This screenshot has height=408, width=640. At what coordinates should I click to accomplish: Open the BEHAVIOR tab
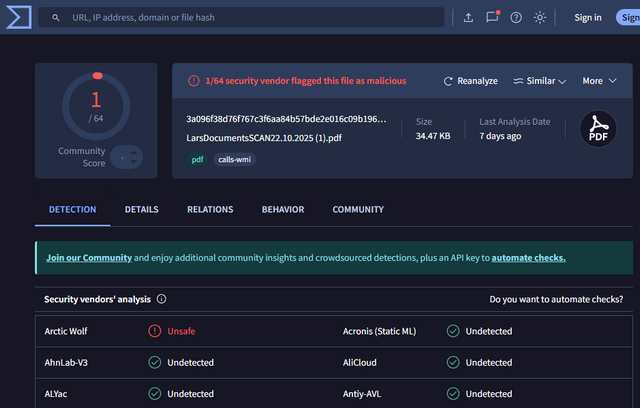click(x=283, y=209)
